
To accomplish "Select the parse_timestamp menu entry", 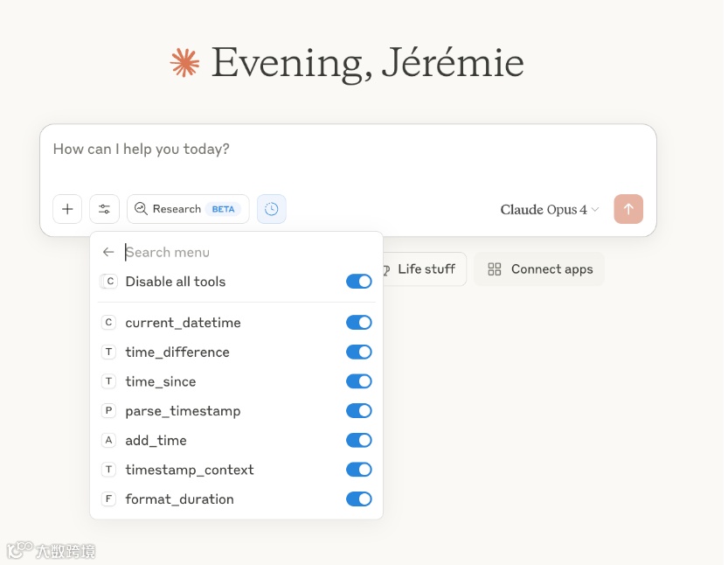I will (236, 411).
